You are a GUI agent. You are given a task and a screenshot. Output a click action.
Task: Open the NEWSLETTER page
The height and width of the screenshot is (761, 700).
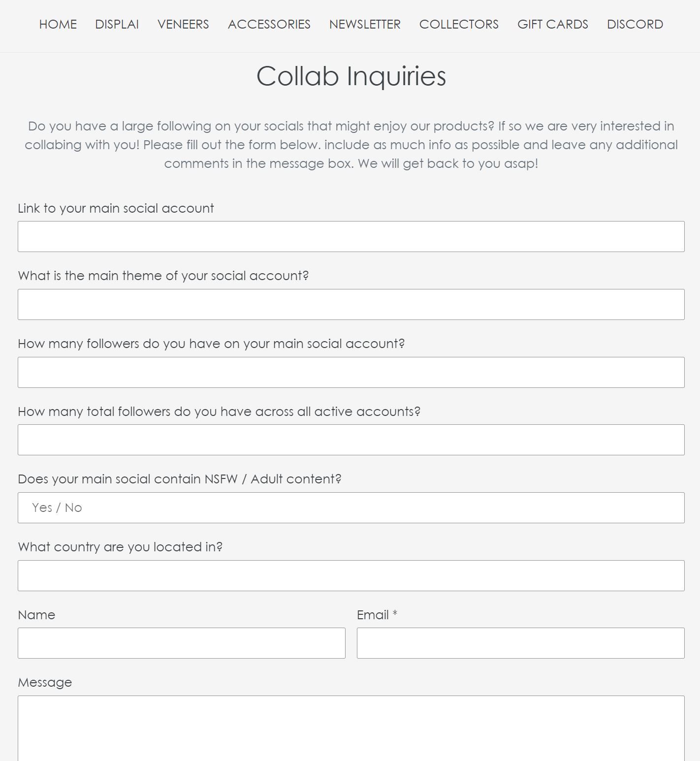pos(365,24)
